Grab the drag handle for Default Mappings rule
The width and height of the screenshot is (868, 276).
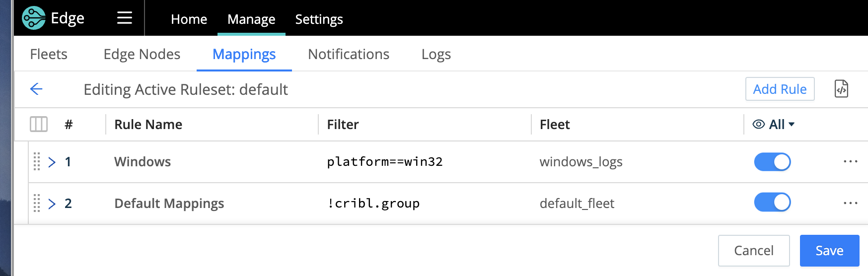click(x=37, y=204)
